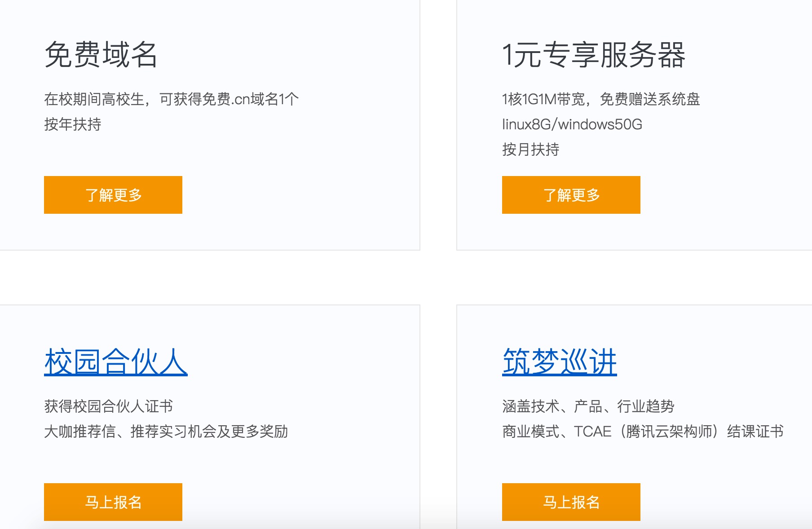The width and height of the screenshot is (812, 529).
Task: Open the 校园合伙人 title link
Action: (116, 361)
